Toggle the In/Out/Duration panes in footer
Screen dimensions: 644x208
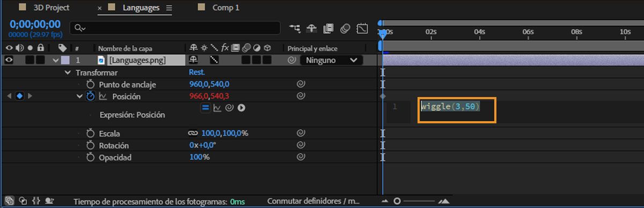tap(36, 201)
